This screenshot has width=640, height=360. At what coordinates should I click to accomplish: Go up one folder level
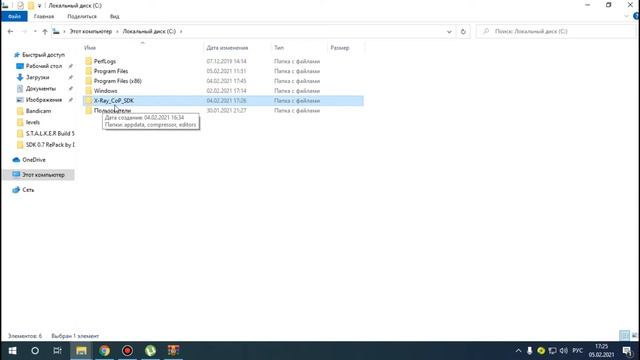44,31
